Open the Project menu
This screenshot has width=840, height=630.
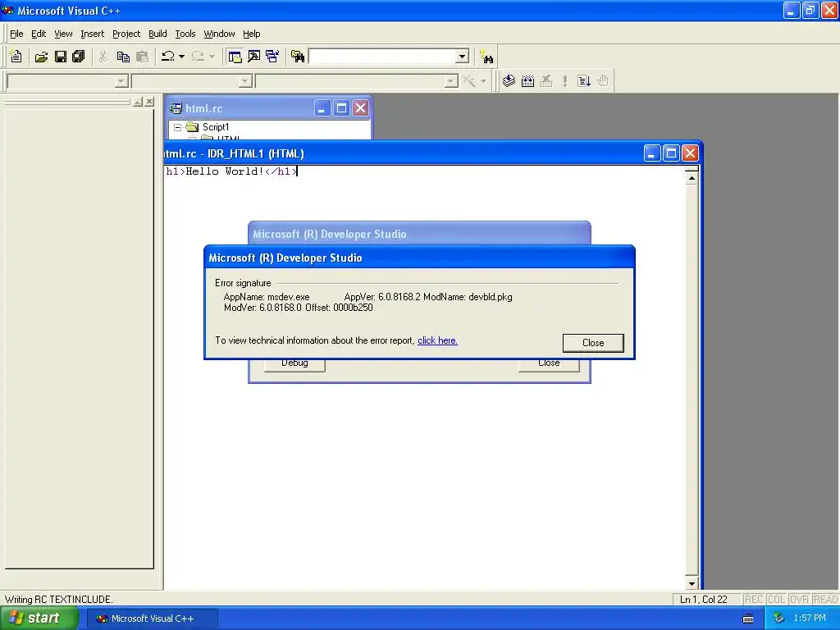126,34
